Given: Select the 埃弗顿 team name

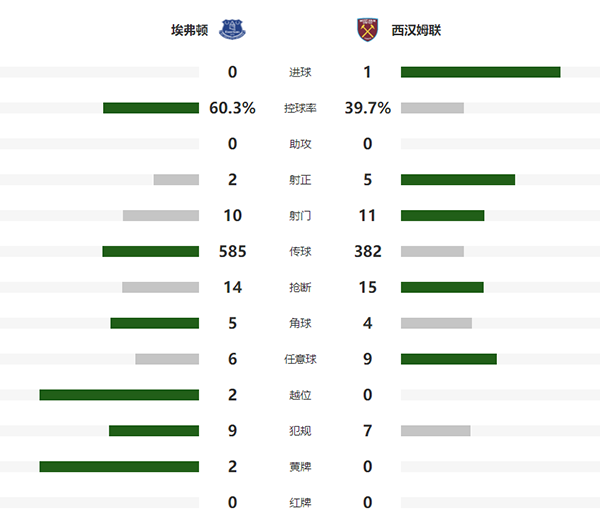Looking at the screenshot, I should (190, 31).
